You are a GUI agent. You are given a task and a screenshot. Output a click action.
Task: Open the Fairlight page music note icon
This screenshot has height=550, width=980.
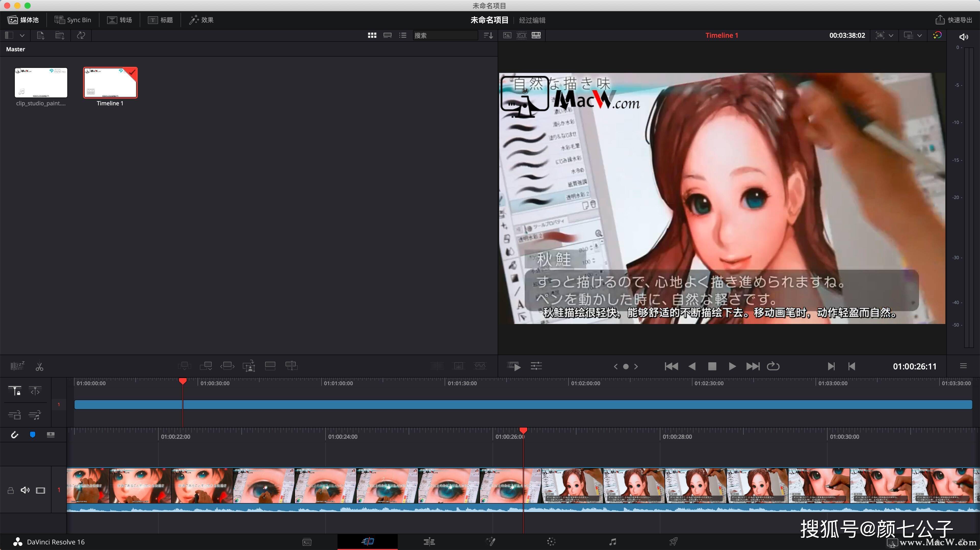click(612, 542)
